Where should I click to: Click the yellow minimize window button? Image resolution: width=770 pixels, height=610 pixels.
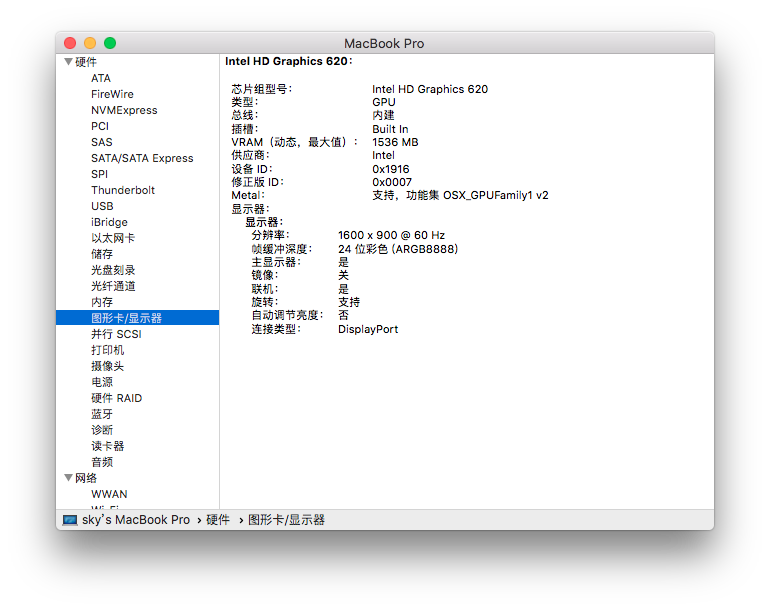click(x=90, y=43)
